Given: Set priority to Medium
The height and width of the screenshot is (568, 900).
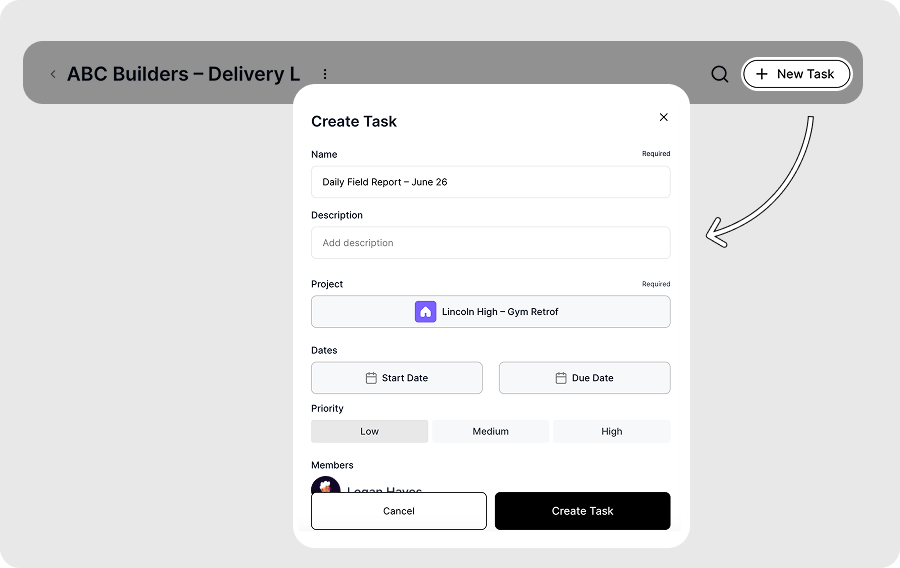Looking at the screenshot, I should [x=490, y=432].
